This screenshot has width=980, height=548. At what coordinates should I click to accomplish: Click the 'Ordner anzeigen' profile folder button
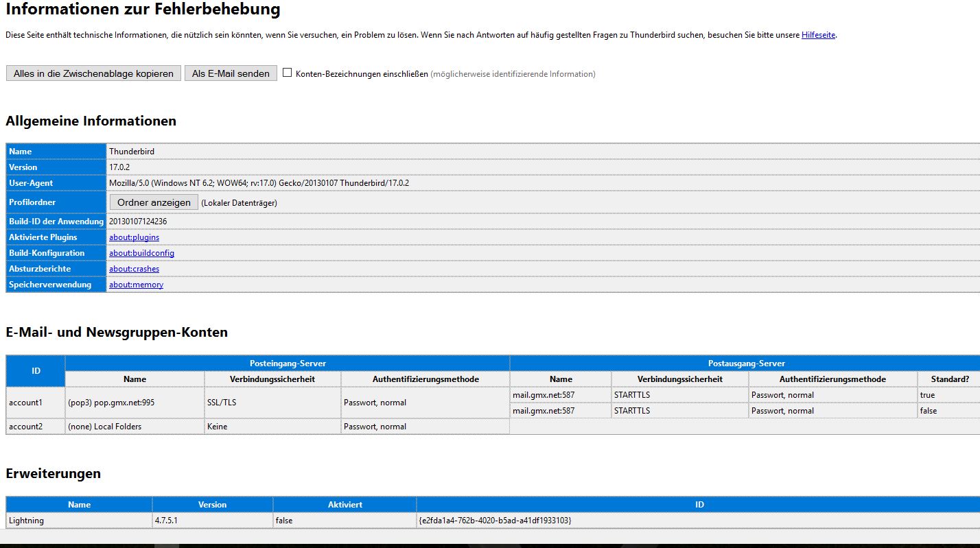click(x=154, y=202)
